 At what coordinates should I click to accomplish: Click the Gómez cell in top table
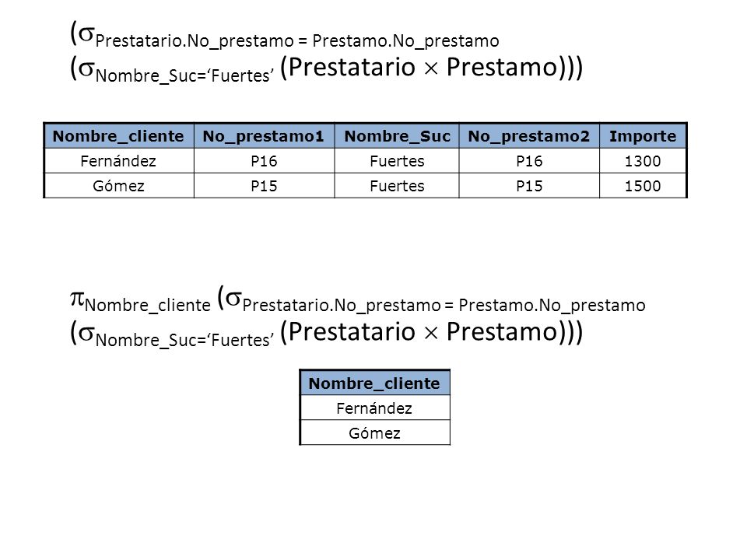(x=118, y=186)
